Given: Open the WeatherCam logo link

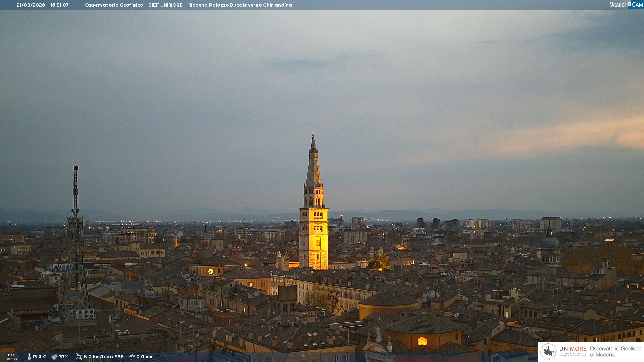Looking at the screenshot, I should [x=626, y=5].
